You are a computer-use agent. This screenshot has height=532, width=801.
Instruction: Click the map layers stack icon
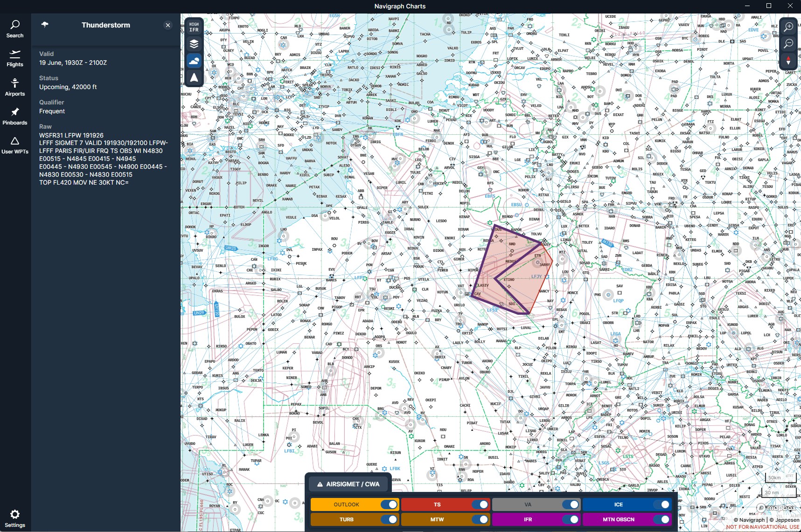[194, 44]
